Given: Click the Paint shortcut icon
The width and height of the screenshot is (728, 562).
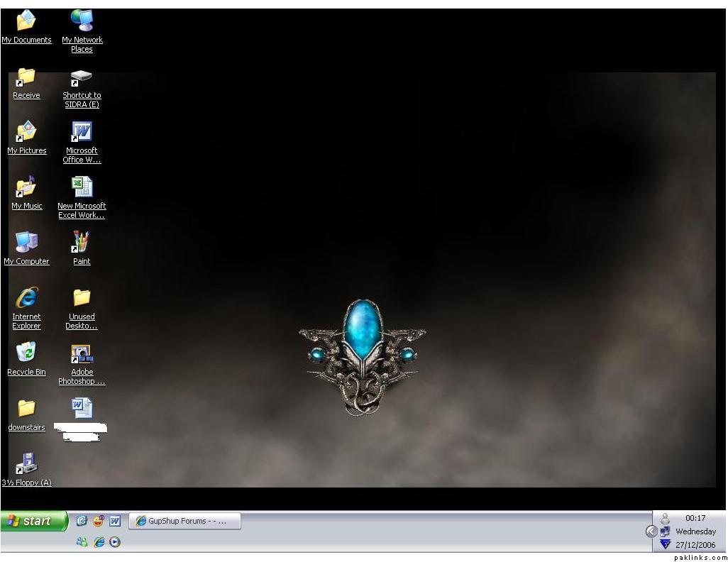Looking at the screenshot, I should [82, 243].
